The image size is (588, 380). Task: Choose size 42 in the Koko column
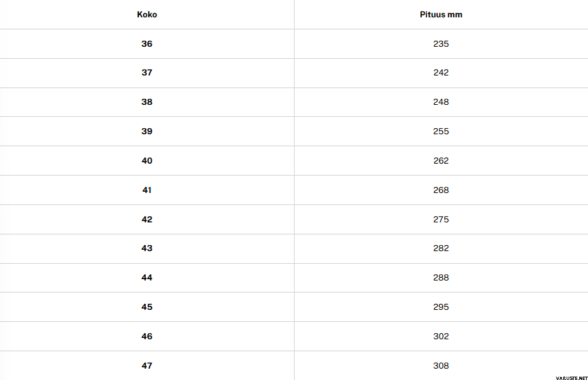147,220
